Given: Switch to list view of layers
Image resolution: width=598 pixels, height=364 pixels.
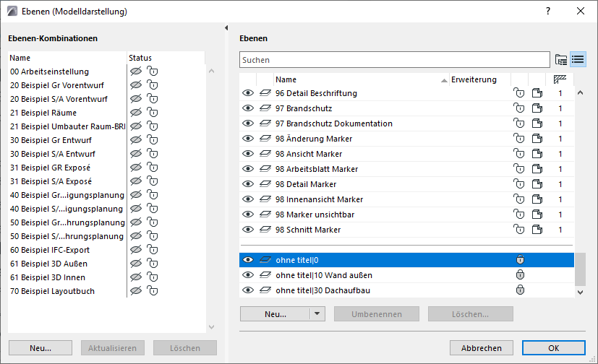Looking at the screenshot, I should 578,59.
